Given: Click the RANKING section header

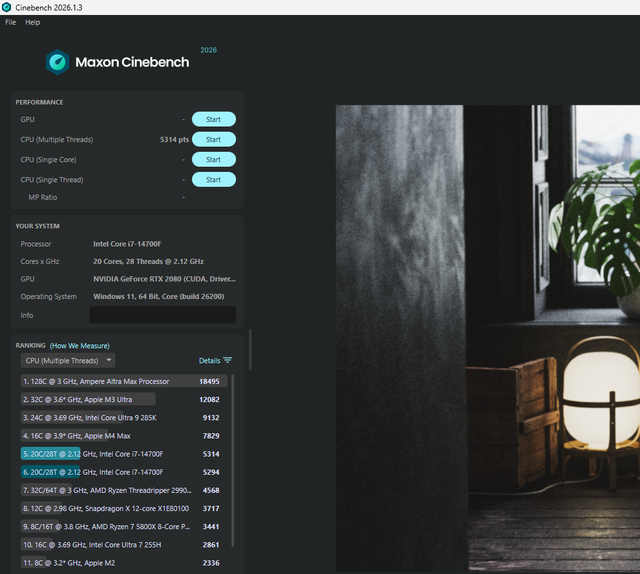Looking at the screenshot, I should click(x=30, y=345).
